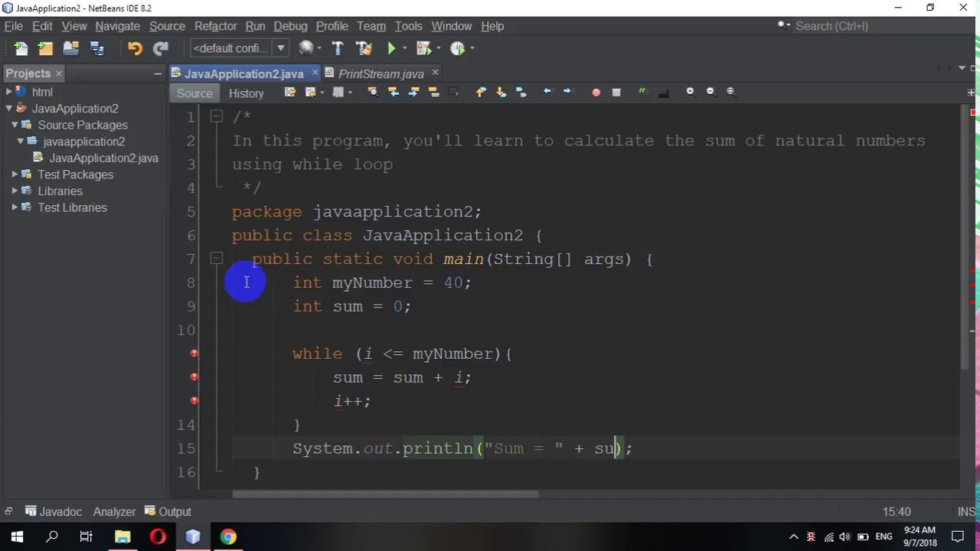Undo the last edit
980x551 pixels.
point(135,48)
